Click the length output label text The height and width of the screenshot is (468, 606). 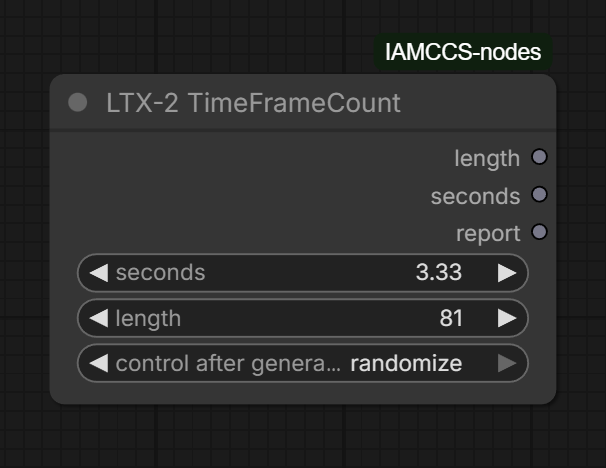(x=487, y=158)
